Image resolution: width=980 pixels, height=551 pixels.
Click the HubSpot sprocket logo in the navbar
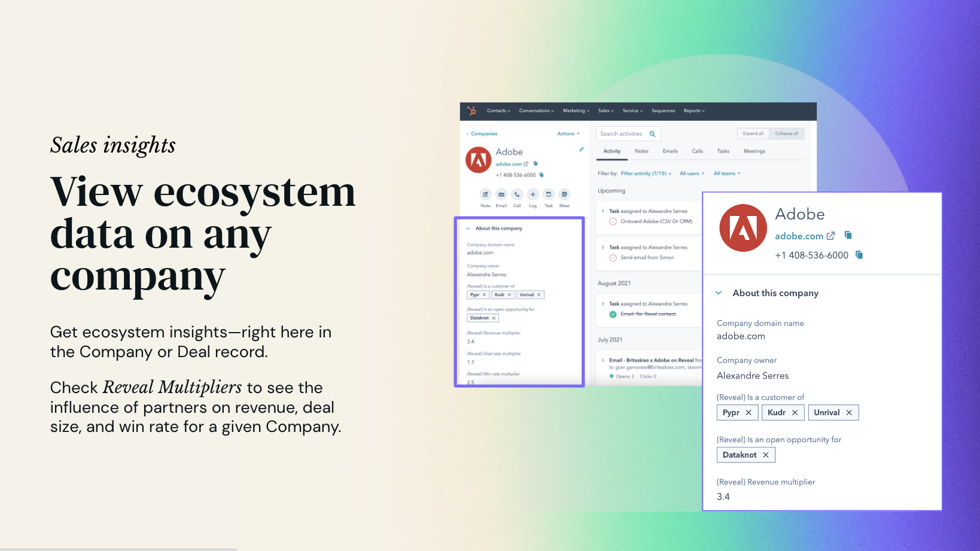click(471, 111)
